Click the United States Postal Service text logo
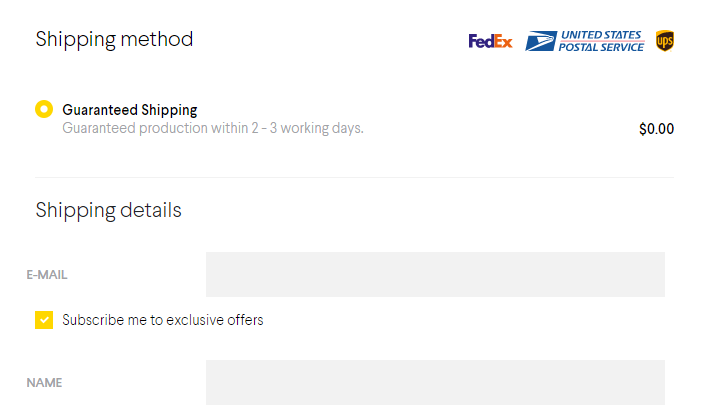Screen dimensions: 716x420 [601, 41]
